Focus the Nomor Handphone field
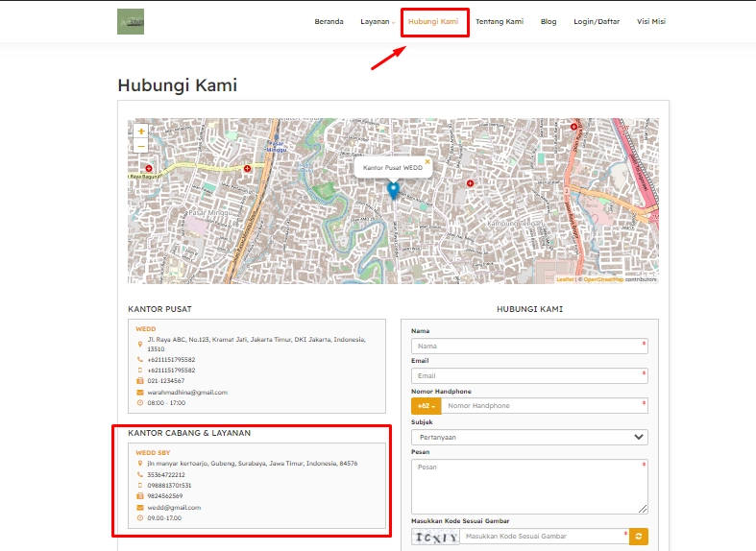756x551 pixels. pyautogui.click(x=544, y=406)
